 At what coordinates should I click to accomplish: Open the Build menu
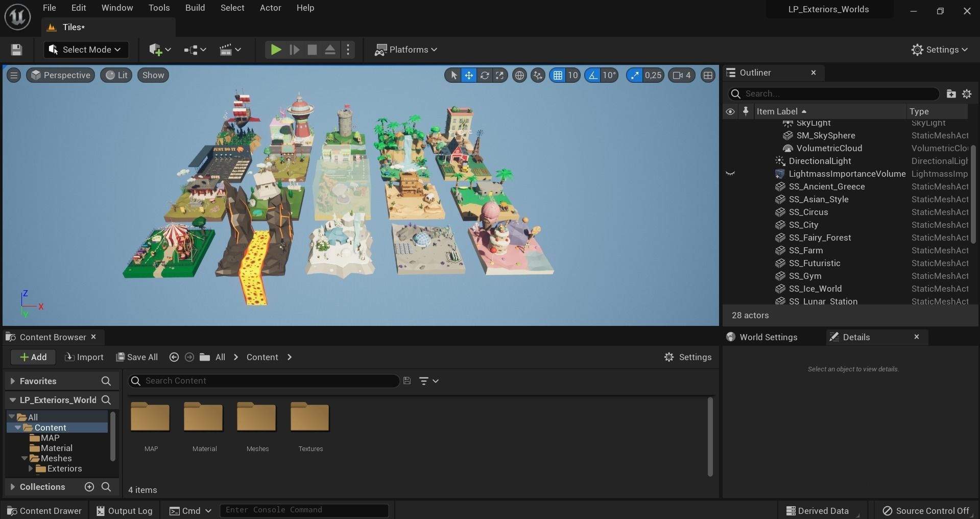(x=195, y=8)
